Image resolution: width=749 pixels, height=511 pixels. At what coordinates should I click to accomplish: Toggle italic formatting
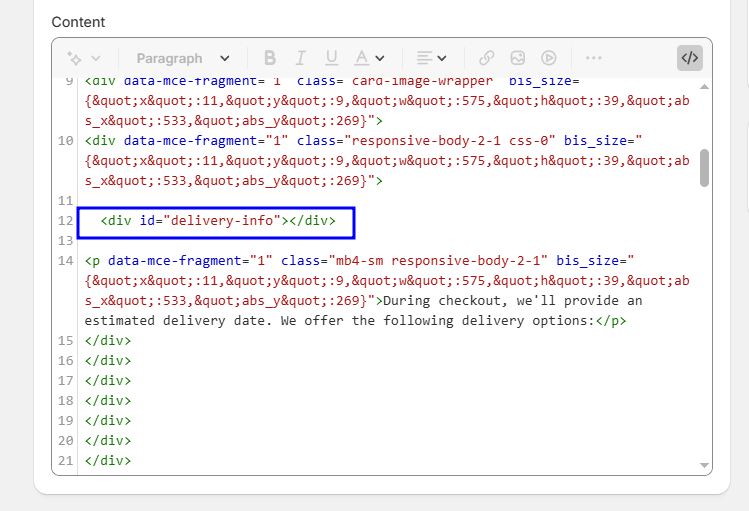click(x=300, y=58)
